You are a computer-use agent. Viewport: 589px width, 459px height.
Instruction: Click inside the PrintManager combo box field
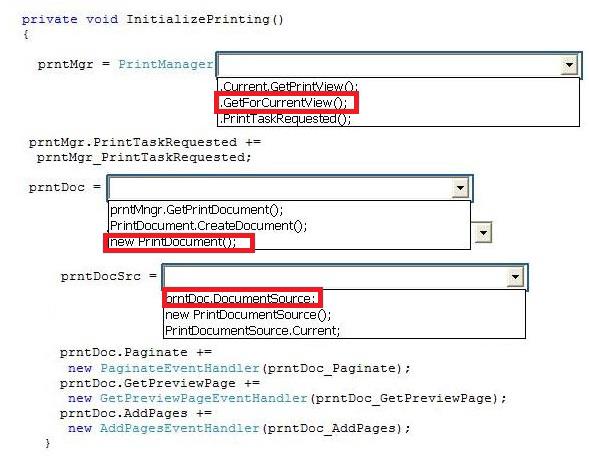click(389, 65)
